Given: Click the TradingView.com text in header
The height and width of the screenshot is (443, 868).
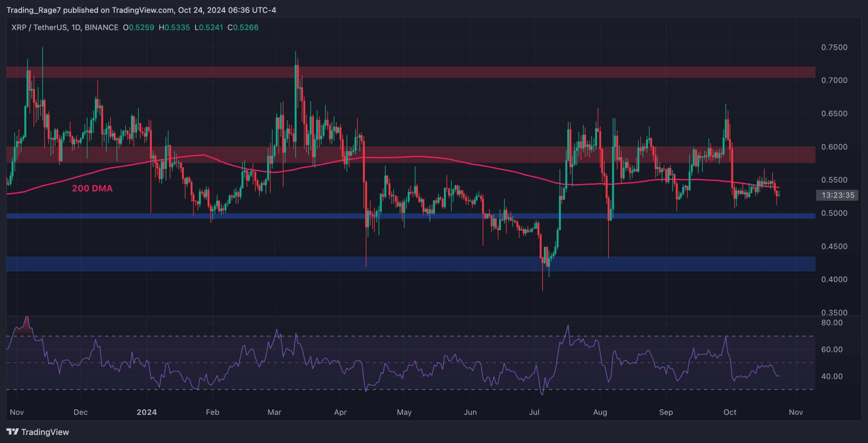Looking at the screenshot, I should coord(143,10).
